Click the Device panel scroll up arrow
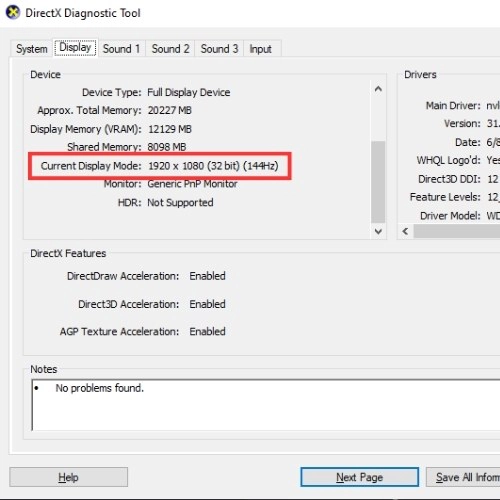 [378, 89]
